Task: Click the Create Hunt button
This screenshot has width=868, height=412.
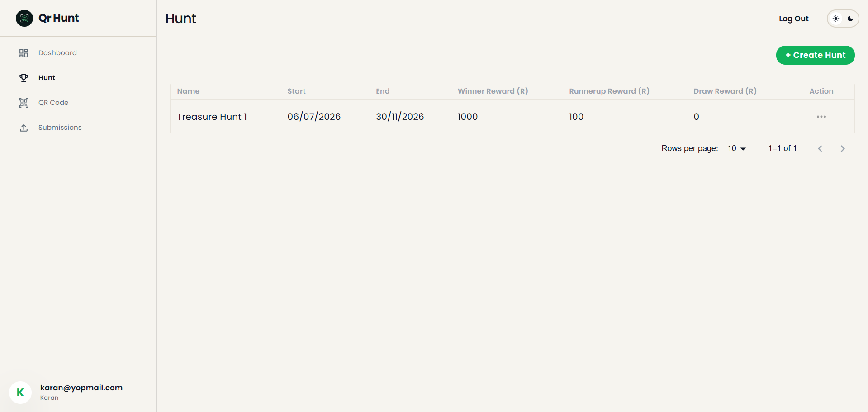Action: coord(815,55)
